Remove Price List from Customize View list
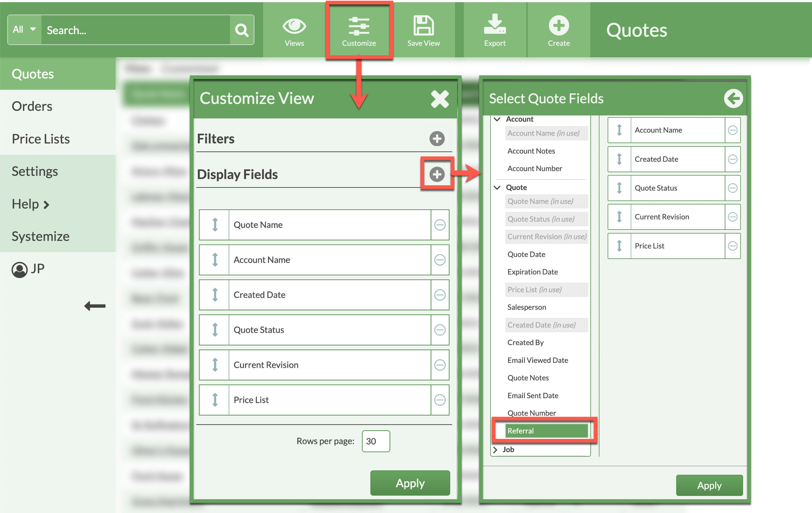 click(440, 400)
